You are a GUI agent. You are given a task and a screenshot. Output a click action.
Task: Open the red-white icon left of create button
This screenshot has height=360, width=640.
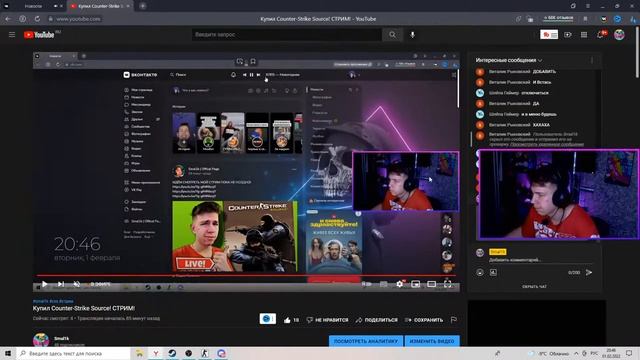pos(549,35)
